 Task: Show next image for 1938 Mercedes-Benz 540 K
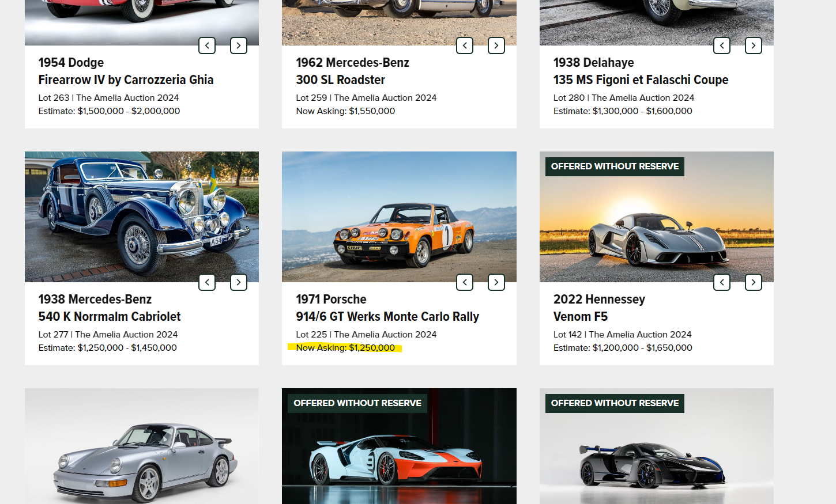point(239,282)
